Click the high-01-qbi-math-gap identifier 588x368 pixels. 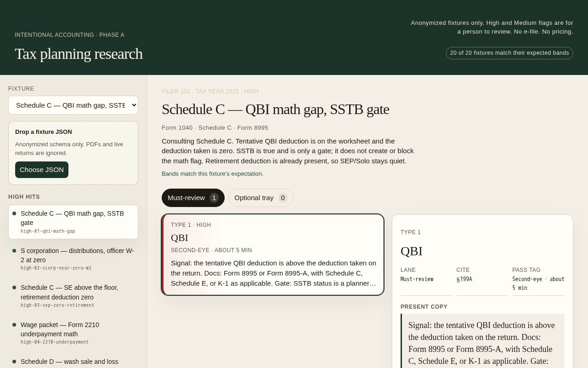click(48, 231)
